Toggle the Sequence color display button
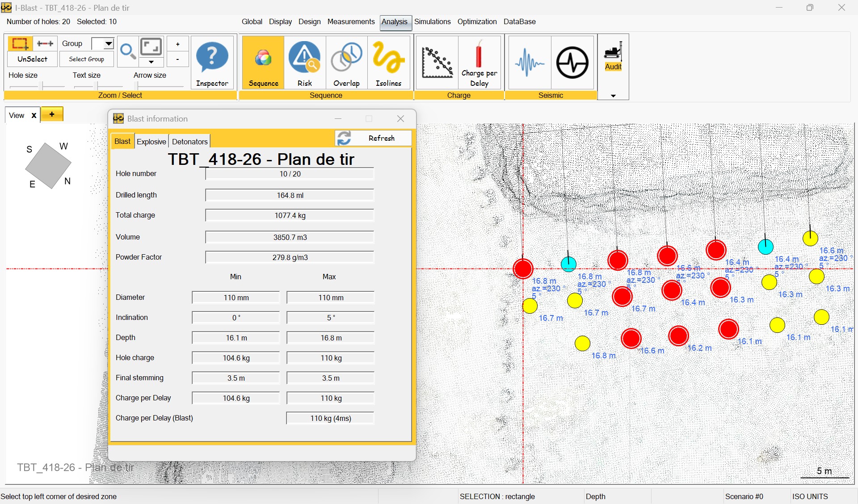858x504 pixels. (263, 63)
